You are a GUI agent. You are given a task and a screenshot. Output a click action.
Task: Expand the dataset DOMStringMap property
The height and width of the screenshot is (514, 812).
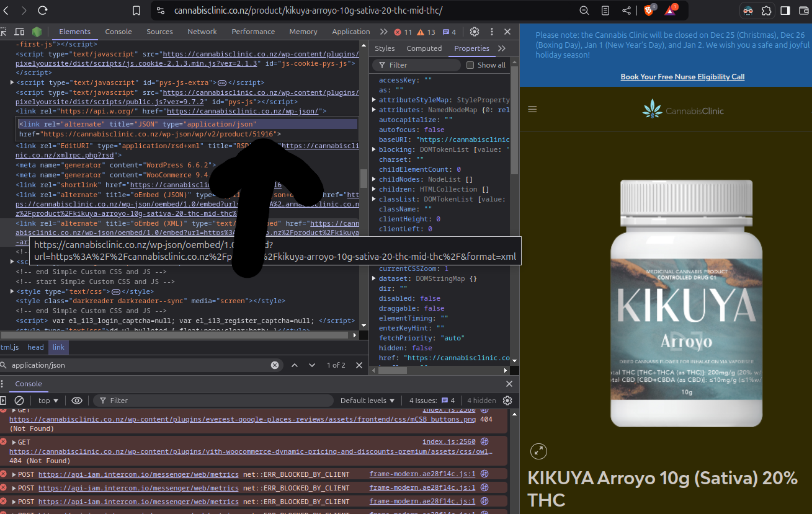click(373, 278)
